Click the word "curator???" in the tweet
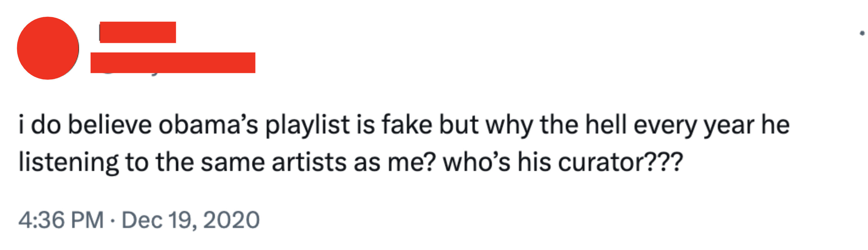This screenshot has height=250, width=868. click(x=621, y=162)
